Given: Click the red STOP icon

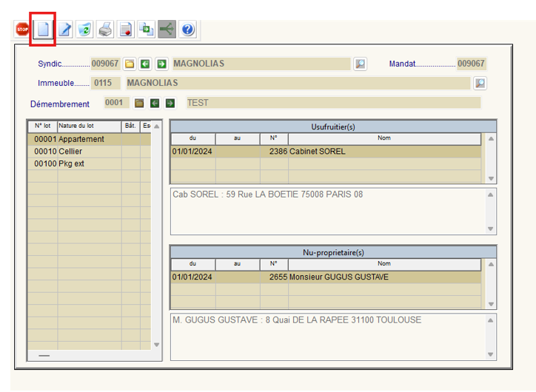Looking at the screenshot, I should (x=22, y=30).
